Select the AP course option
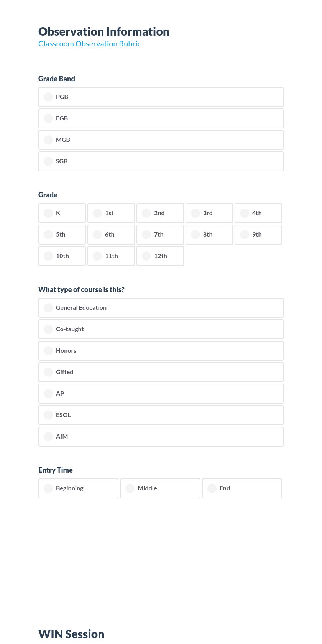 161,393
